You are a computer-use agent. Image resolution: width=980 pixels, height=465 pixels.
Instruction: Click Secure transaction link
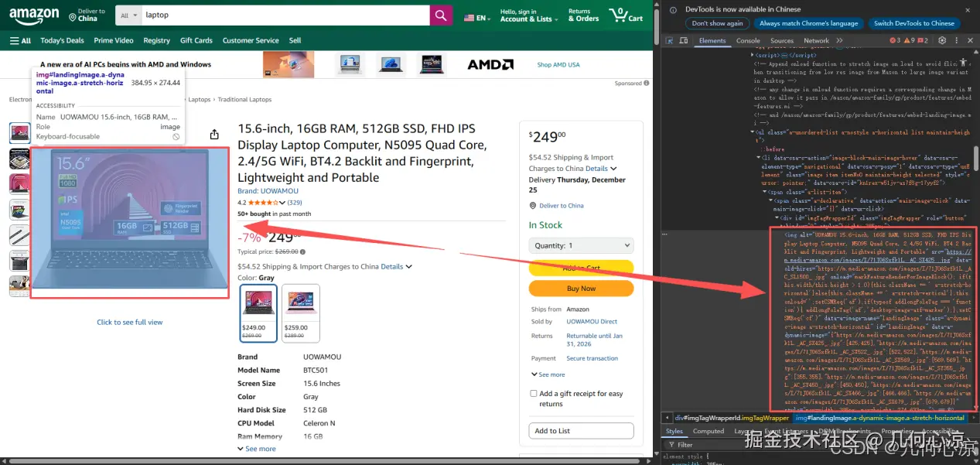pyautogui.click(x=592, y=358)
